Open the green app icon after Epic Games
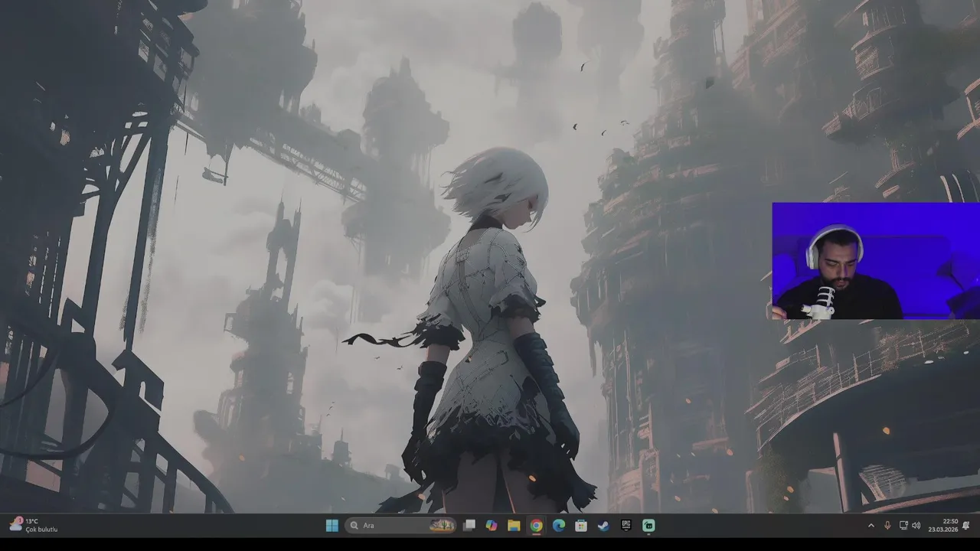This screenshot has width=980, height=551. [648, 525]
